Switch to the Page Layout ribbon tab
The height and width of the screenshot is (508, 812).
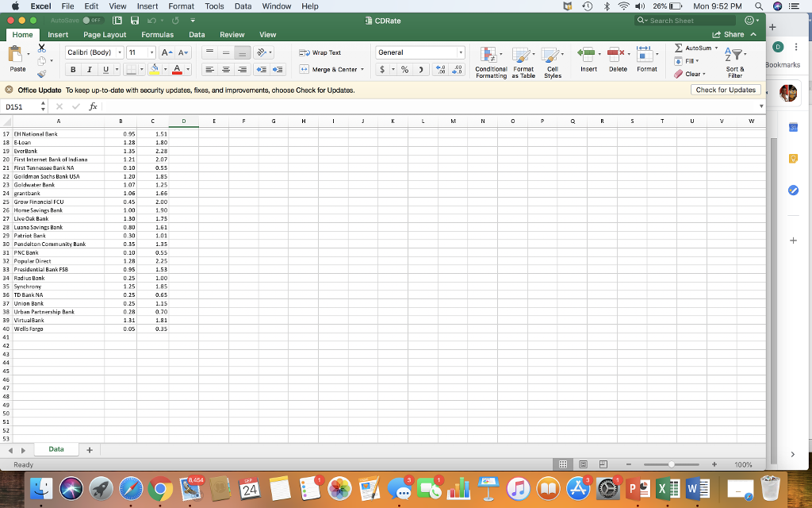coord(105,35)
